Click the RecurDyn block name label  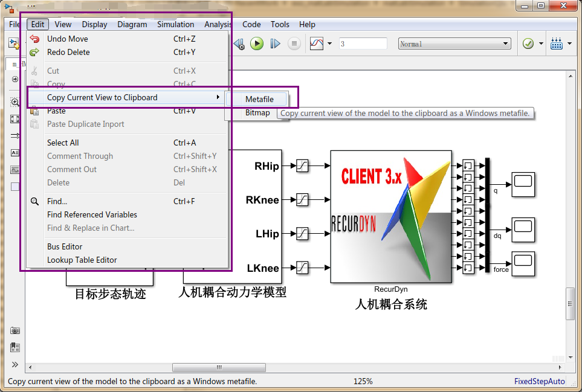(x=391, y=289)
